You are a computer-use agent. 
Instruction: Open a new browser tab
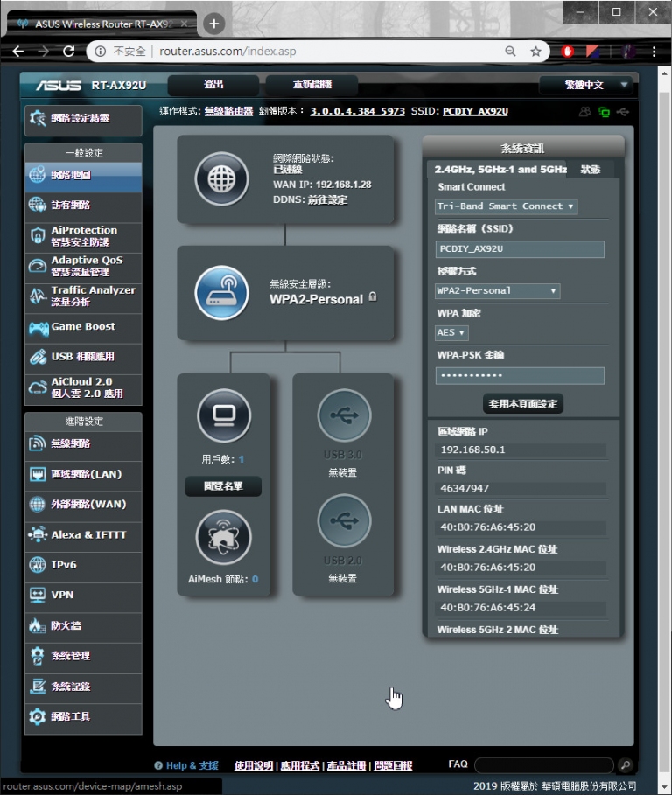point(214,24)
